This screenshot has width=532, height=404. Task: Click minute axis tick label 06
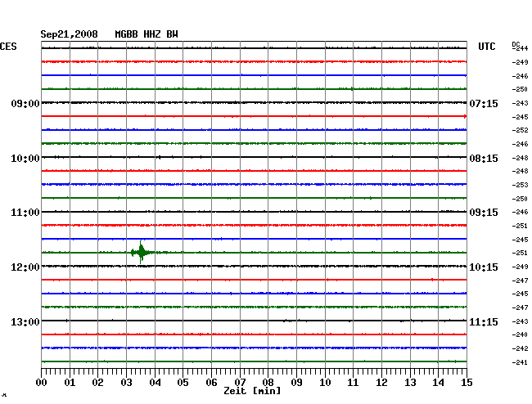point(211,382)
